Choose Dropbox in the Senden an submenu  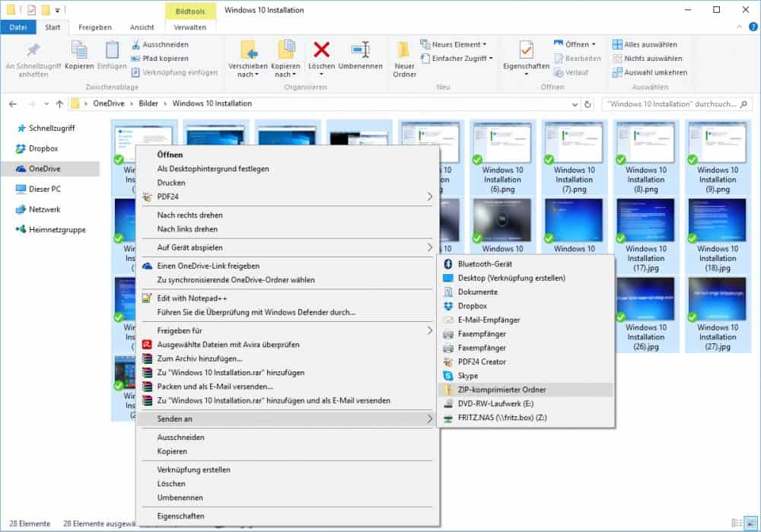pos(526,306)
